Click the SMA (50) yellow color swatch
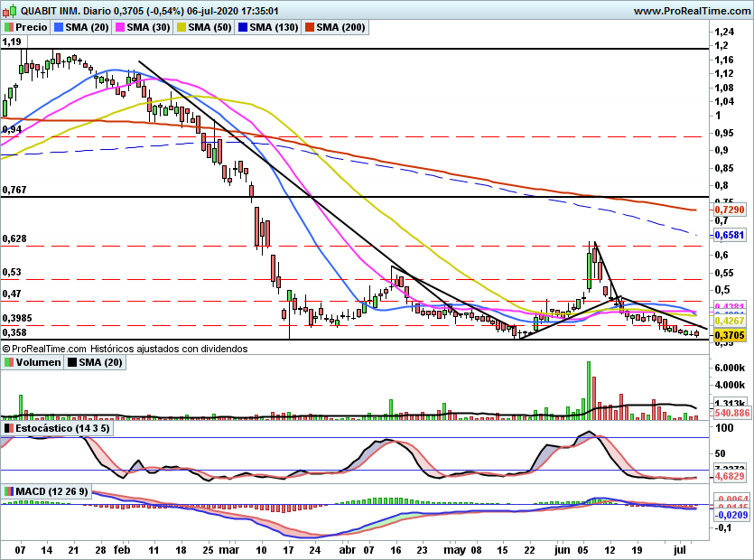Image resolution: width=754 pixels, height=560 pixels. [182, 27]
